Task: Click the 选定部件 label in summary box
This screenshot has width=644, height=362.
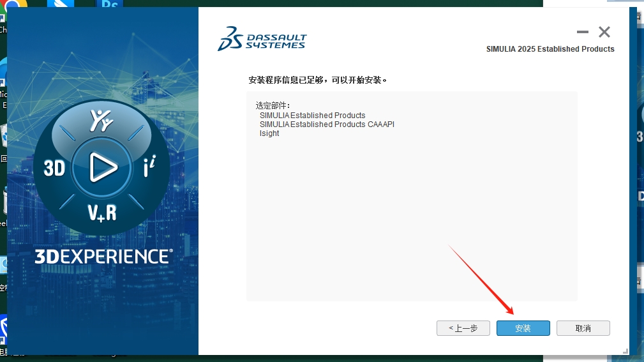Action: pyautogui.click(x=273, y=105)
